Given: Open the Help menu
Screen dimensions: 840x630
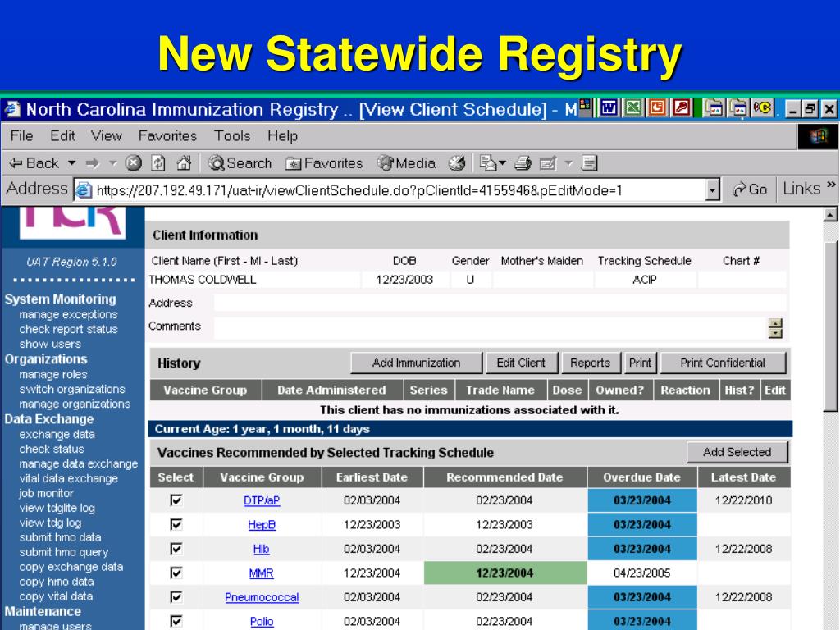Looking at the screenshot, I should pos(283,136).
